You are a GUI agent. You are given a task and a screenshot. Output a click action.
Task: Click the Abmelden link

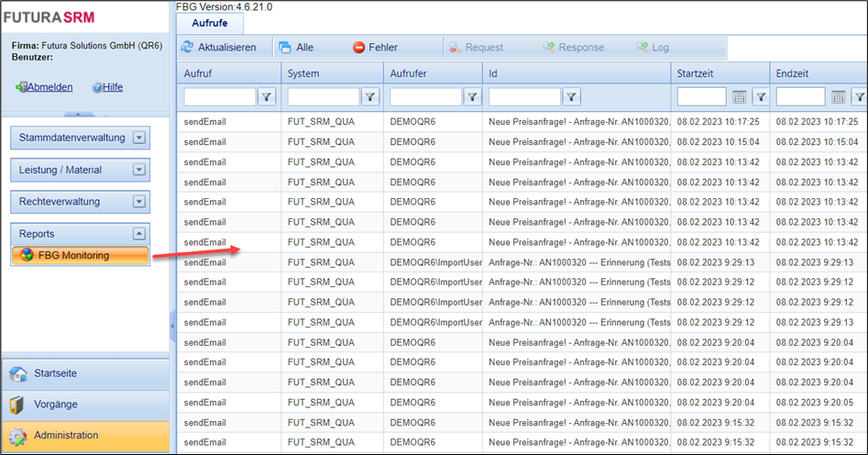point(49,87)
